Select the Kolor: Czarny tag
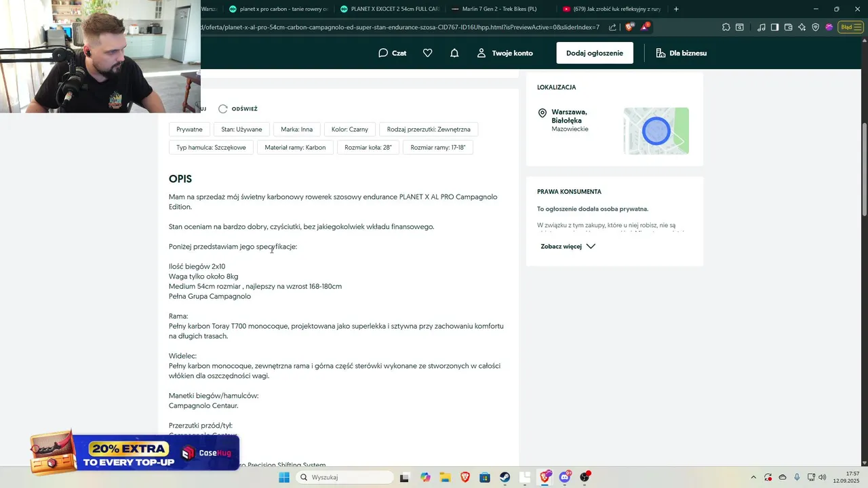This screenshot has height=488, width=868. point(350,129)
